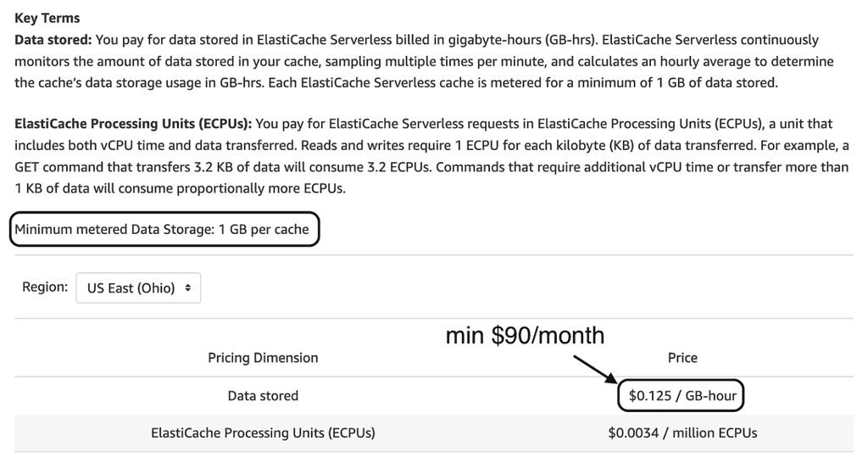Screen dimensions: 868x463
Task: Click the $0.125 / GB-hour price
Action: 682,396
